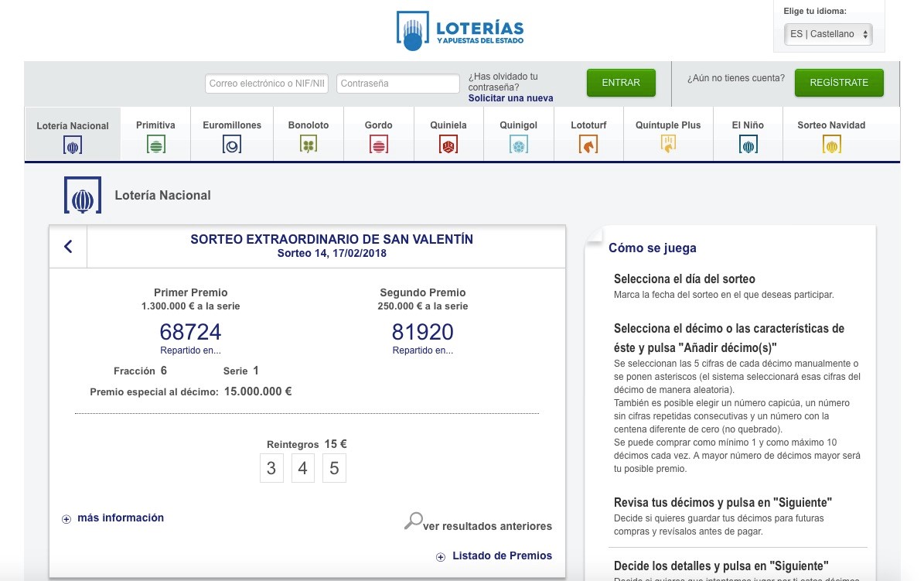
Task: Select the El Niño tab
Action: click(x=748, y=134)
